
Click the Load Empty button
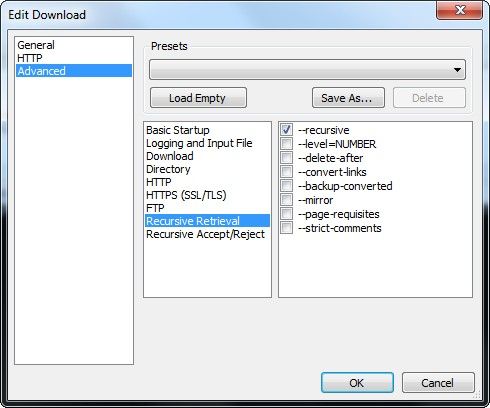tap(198, 98)
